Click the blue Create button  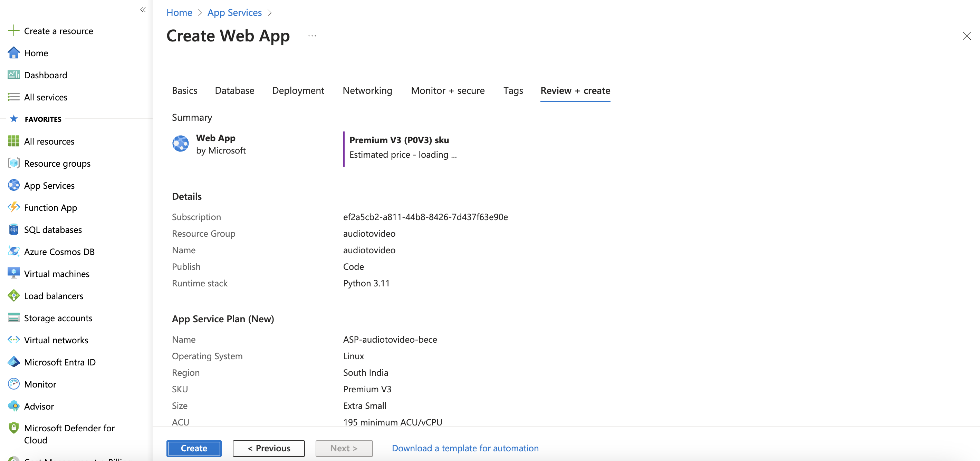[194, 448]
